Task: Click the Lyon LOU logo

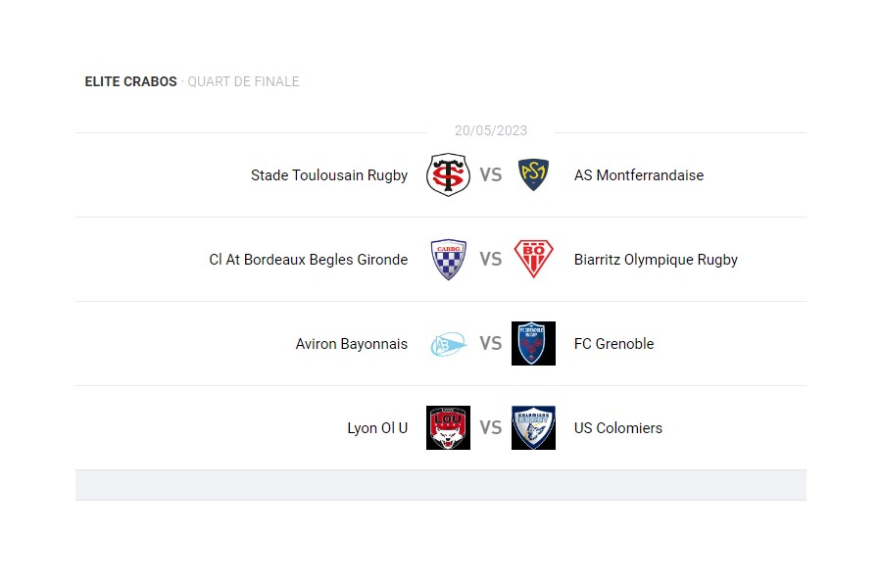Action: (448, 428)
